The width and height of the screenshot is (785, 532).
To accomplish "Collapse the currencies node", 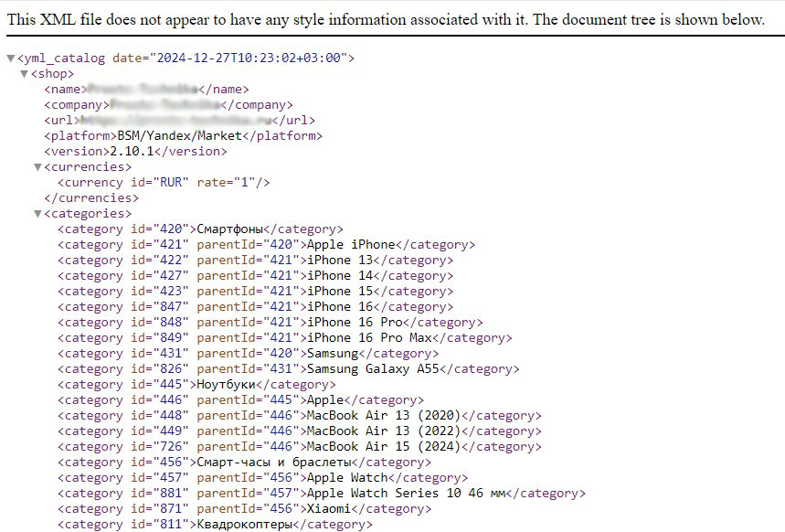I will coord(37,167).
